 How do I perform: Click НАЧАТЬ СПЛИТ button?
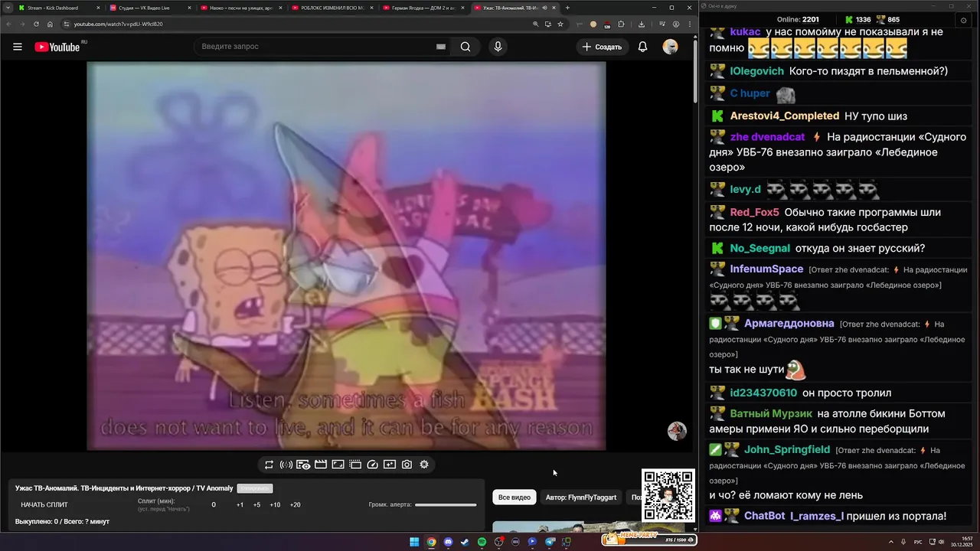click(44, 505)
